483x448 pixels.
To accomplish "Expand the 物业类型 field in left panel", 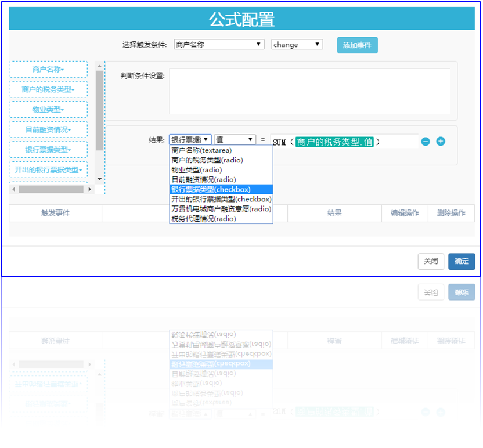I will coord(48,110).
